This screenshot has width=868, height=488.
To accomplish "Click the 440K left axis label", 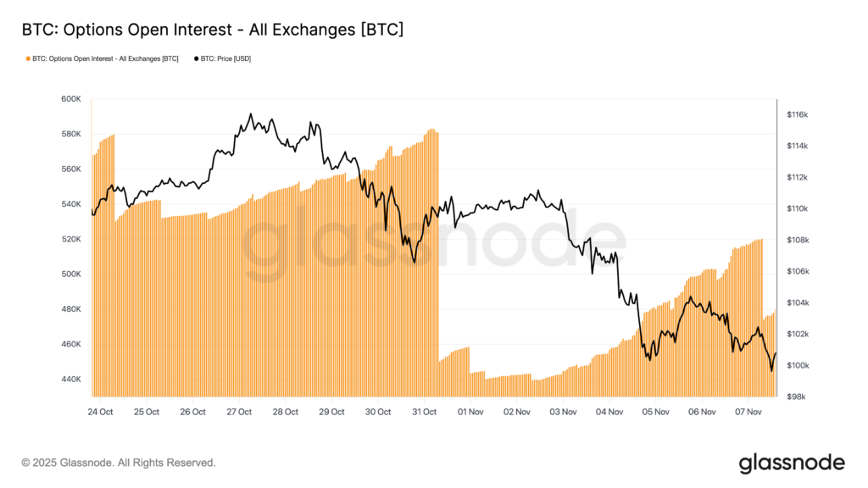I will coord(70,380).
